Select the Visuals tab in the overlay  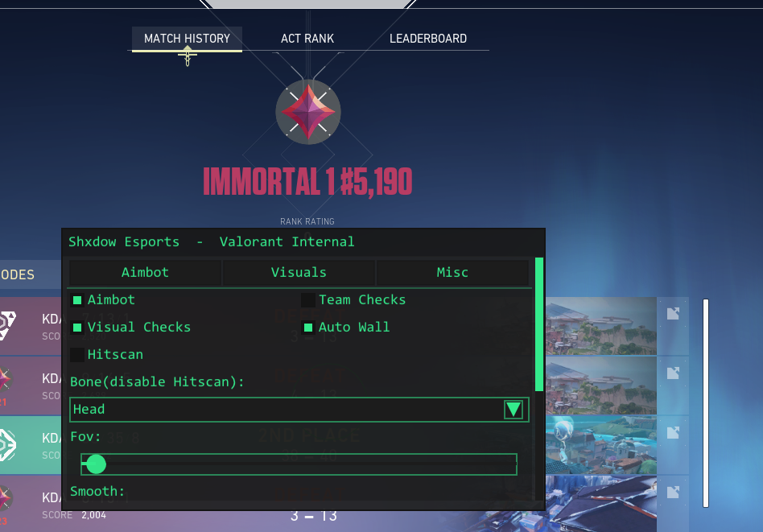(x=299, y=273)
